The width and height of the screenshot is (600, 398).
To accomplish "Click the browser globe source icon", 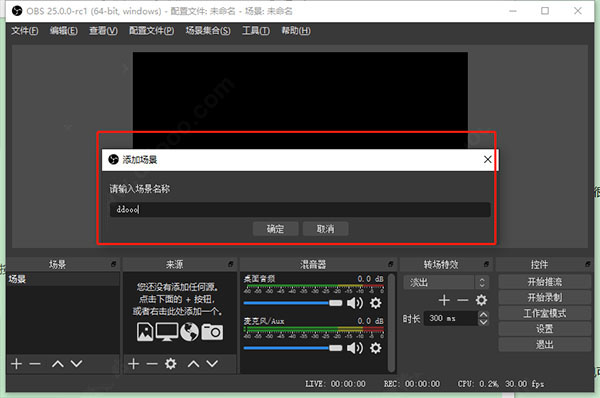I will tap(189, 332).
